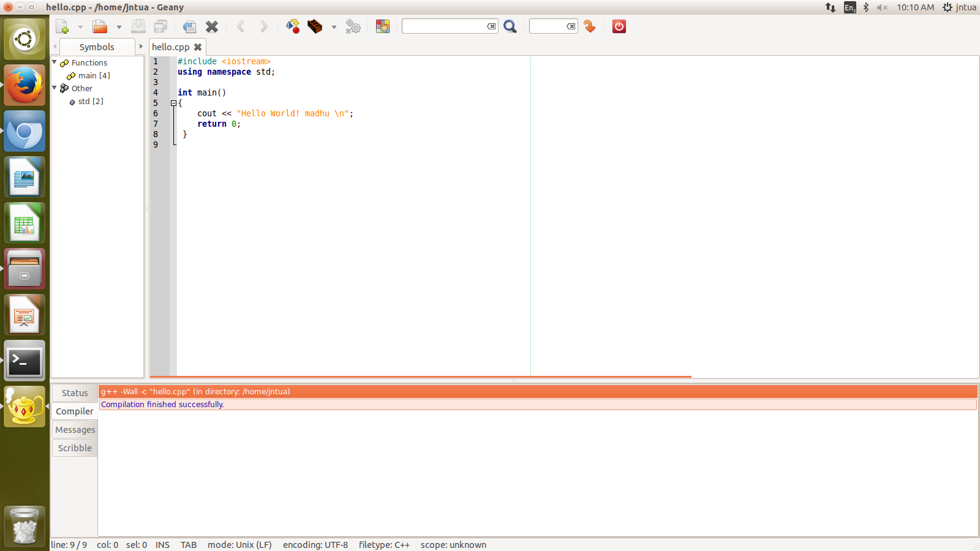The image size is (980, 551).
Task: Navigate back one location
Action: coord(241,26)
